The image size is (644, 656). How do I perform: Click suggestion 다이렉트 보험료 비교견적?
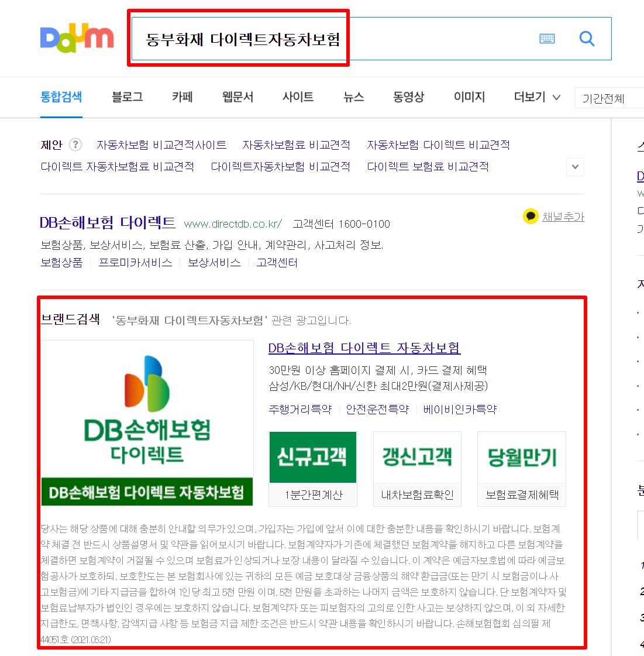click(x=428, y=167)
